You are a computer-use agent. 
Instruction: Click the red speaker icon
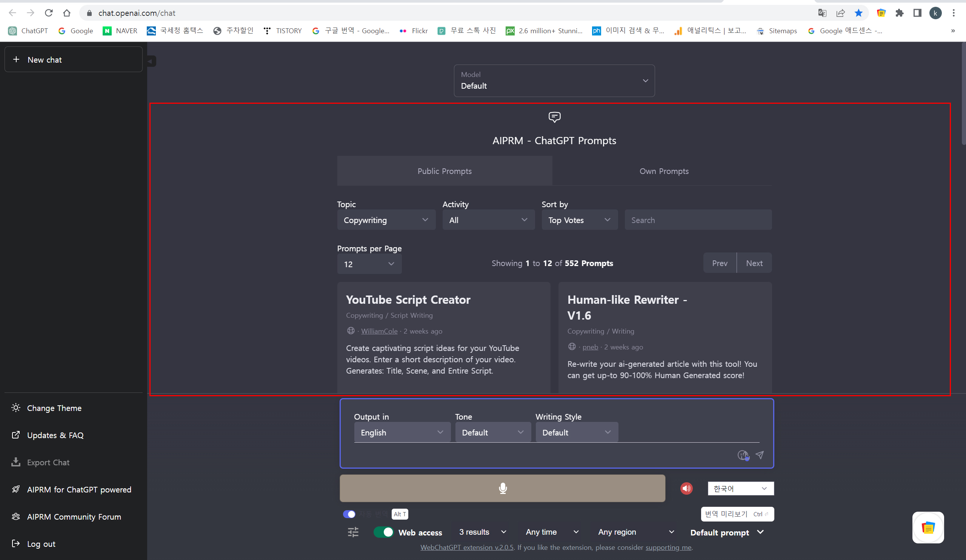pyautogui.click(x=686, y=488)
